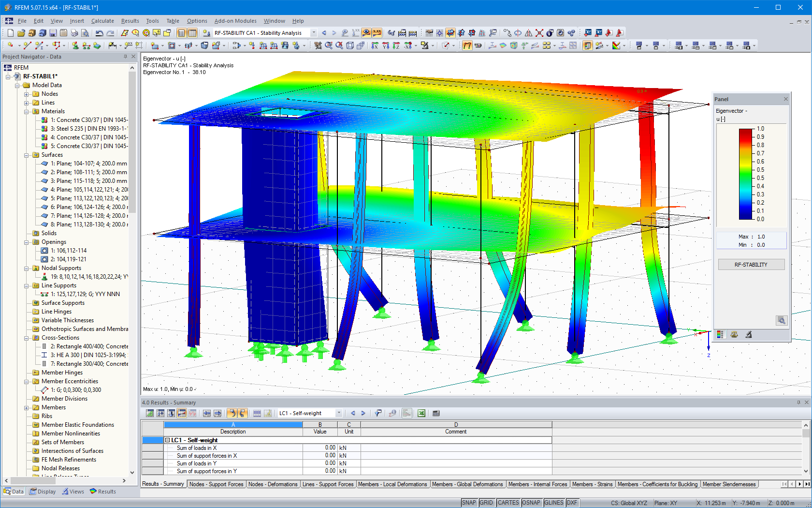This screenshot has width=812, height=508.
Task: Select opening 1: 106,112-114
Action: pos(69,251)
